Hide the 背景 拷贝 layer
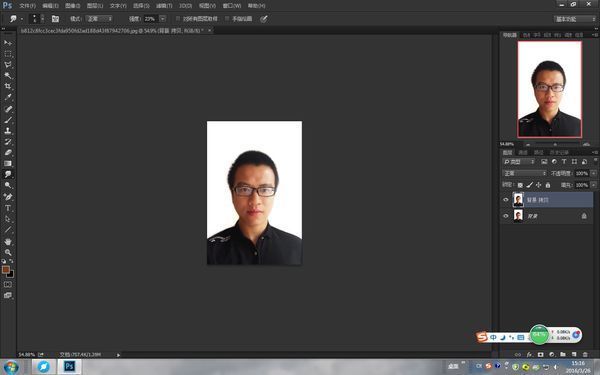 coord(505,200)
